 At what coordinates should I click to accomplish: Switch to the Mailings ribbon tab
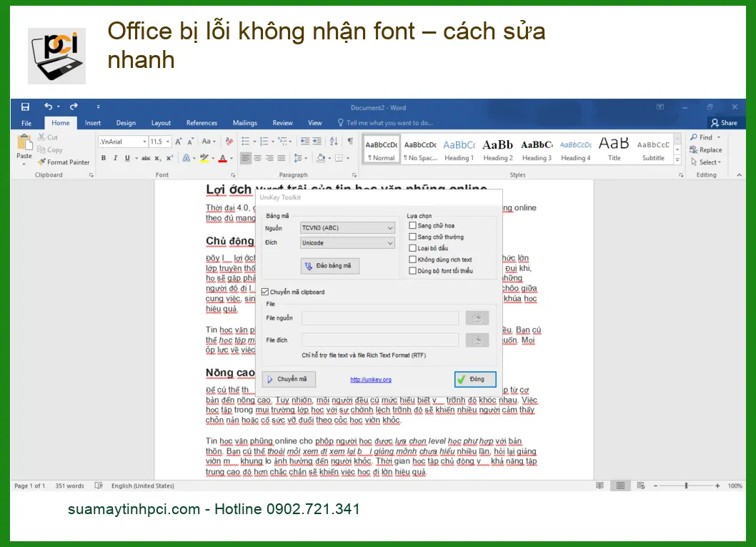(x=245, y=123)
